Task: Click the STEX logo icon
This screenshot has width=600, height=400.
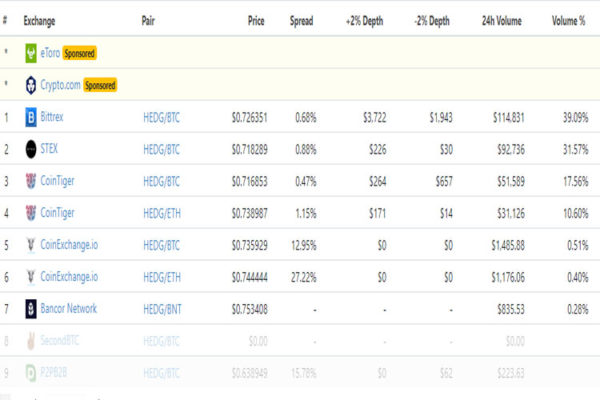Action: click(x=31, y=149)
